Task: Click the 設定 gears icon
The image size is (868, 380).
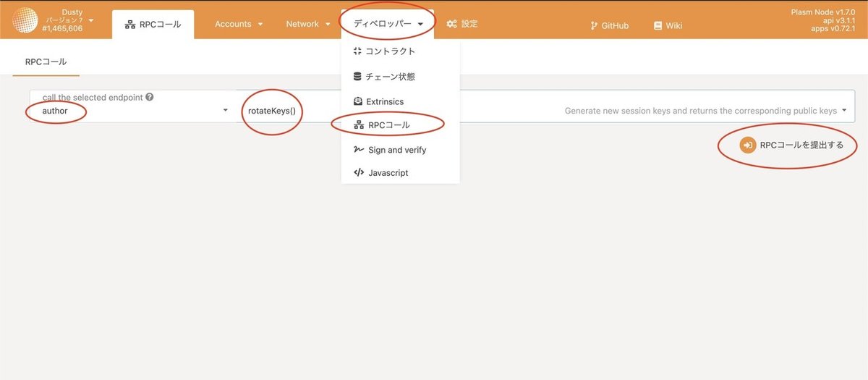Action: tap(452, 24)
